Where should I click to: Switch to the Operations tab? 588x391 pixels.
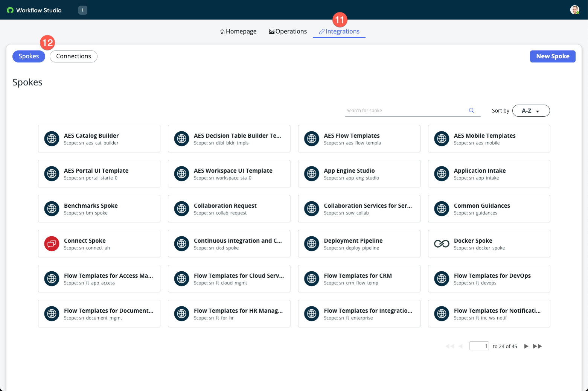(288, 32)
